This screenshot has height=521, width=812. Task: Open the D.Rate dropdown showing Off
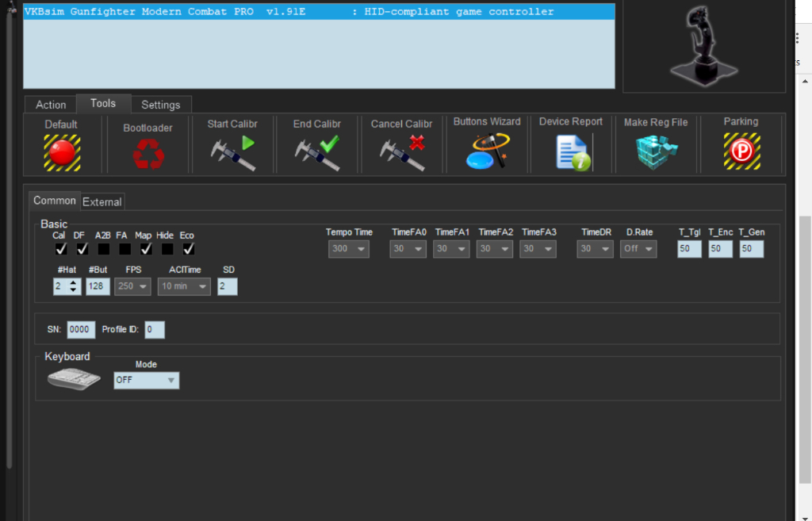pyautogui.click(x=638, y=249)
